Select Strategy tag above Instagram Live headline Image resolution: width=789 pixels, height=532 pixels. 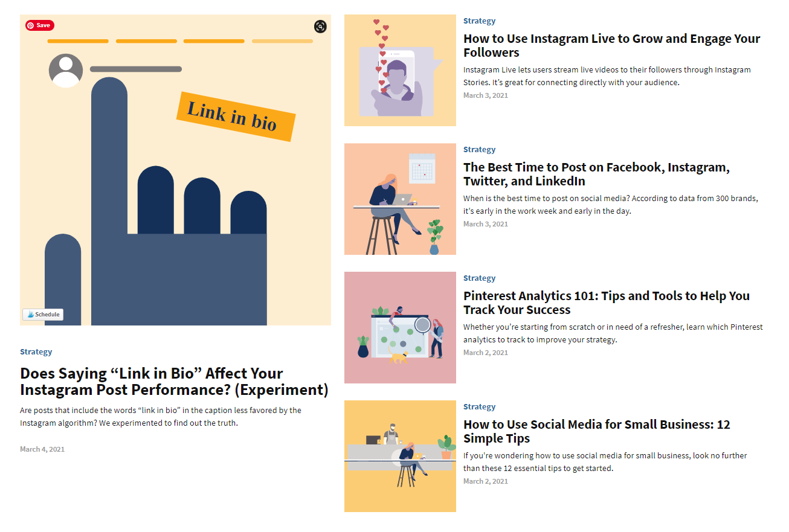point(479,21)
